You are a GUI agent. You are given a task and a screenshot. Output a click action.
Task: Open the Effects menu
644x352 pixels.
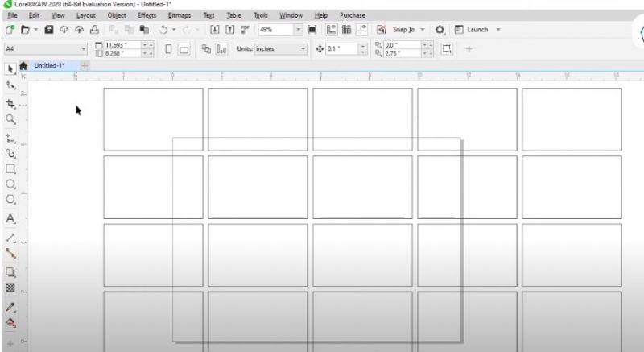147,15
